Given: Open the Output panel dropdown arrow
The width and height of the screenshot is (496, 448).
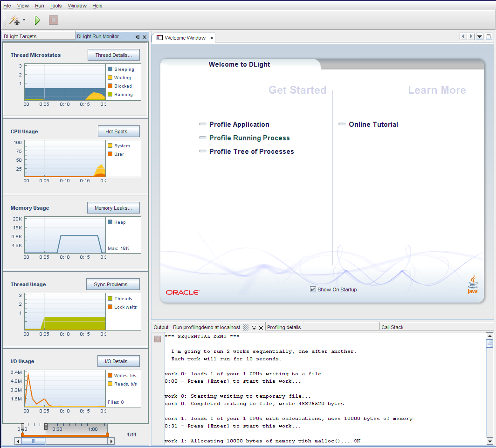Looking at the screenshot, I should click(x=254, y=327).
